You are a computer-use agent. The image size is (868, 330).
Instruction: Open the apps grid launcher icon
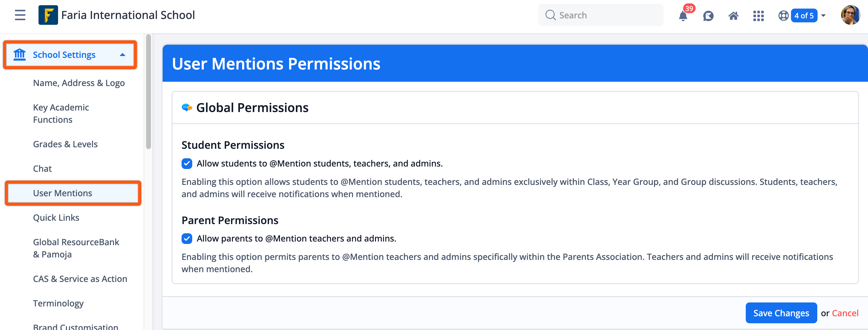758,16
